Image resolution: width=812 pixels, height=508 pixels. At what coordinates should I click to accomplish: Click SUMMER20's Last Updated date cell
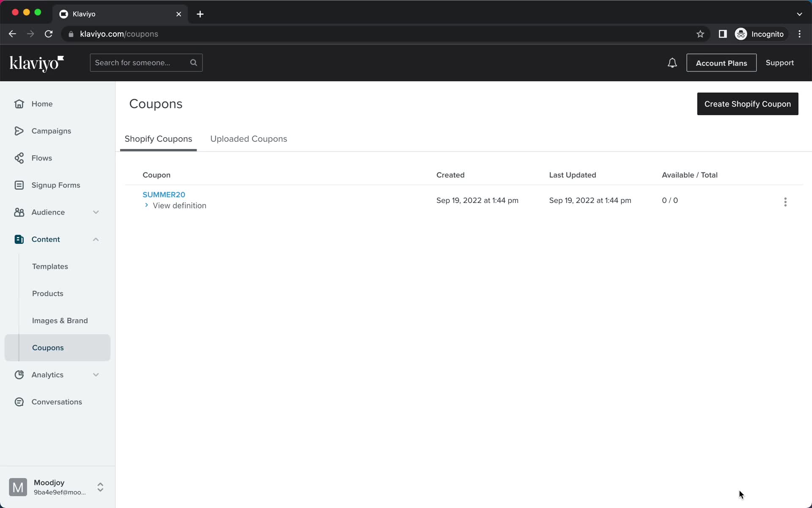point(590,200)
